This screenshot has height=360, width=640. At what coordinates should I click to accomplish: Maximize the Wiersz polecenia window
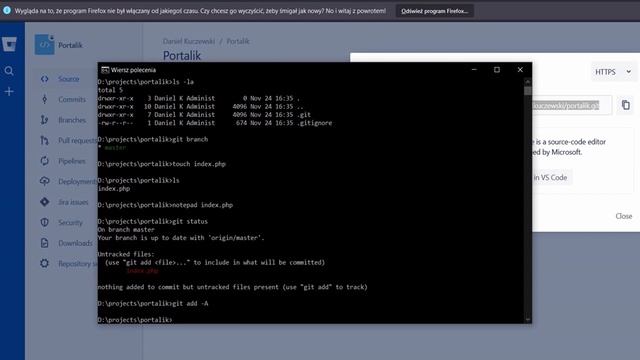point(497,70)
